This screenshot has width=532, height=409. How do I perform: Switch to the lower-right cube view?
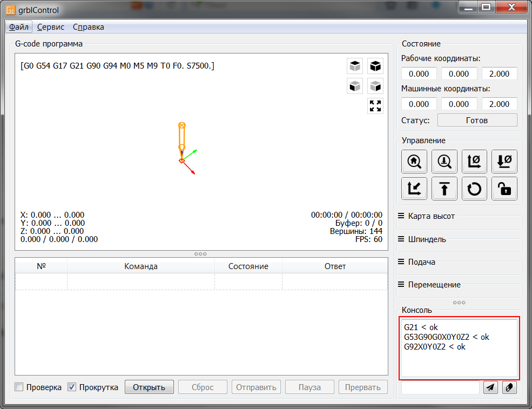pyautogui.click(x=375, y=86)
